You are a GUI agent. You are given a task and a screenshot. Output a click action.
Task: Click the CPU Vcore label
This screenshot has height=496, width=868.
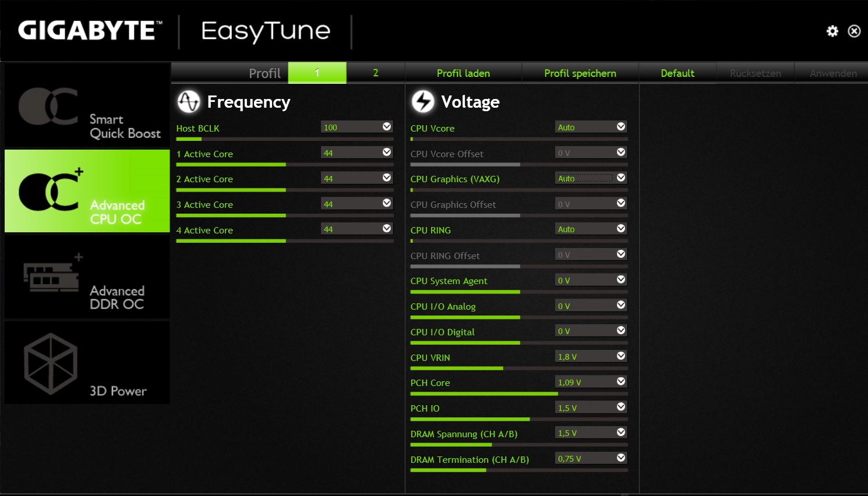tap(432, 128)
